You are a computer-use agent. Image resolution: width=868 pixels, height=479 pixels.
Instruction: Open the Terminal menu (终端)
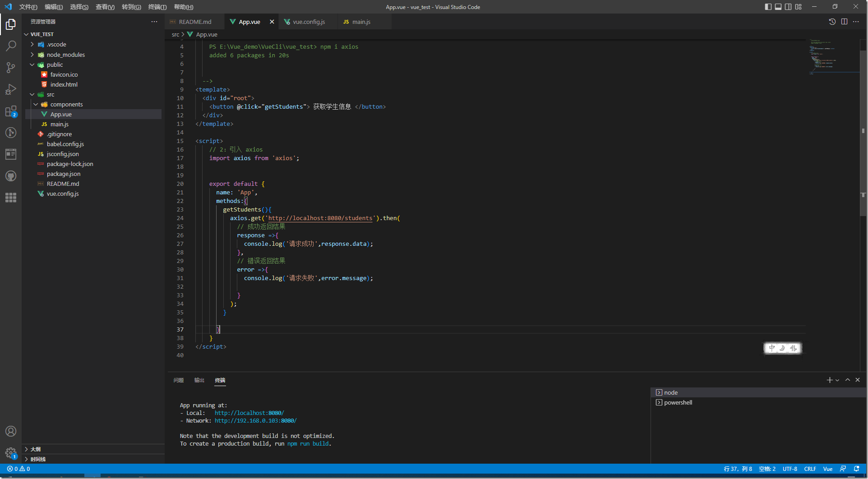pyautogui.click(x=157, y=7)
